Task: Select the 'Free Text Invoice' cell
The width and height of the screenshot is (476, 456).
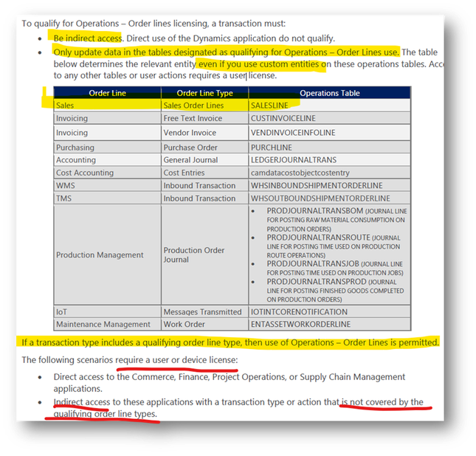Action: click(x=205, y=118)
